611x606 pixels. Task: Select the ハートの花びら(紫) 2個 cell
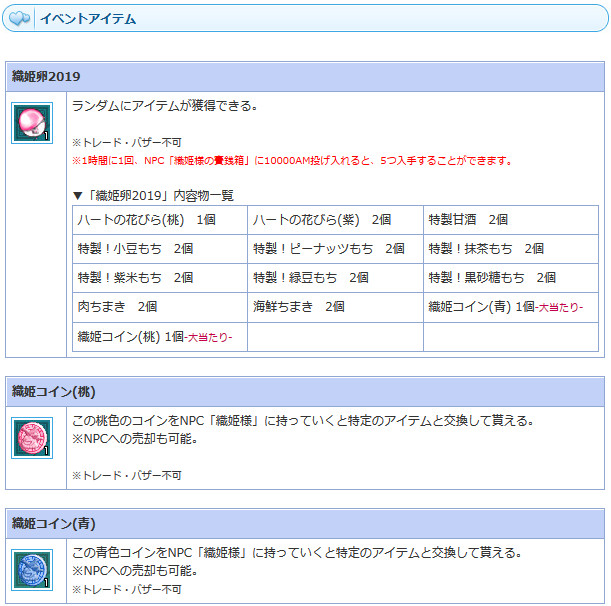click(335, 220)
